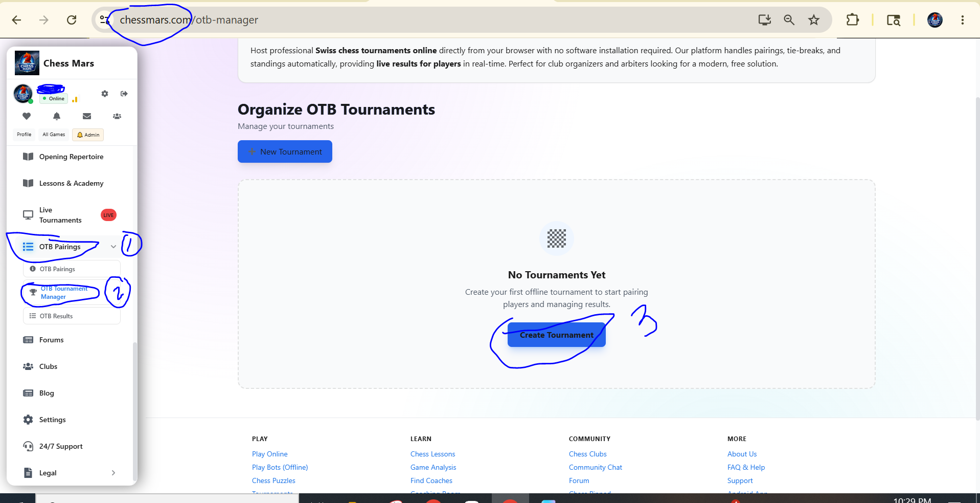Click the rating bars icon

75,99
